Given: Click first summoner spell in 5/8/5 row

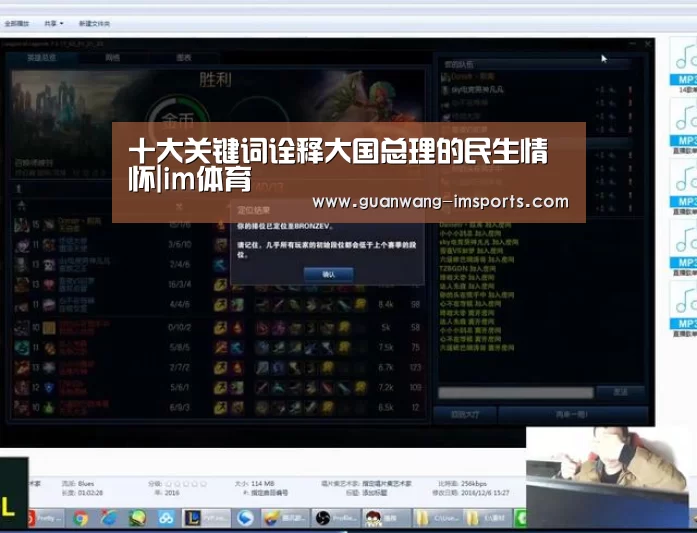Looking at the screenshot, I should coord(220,347).
